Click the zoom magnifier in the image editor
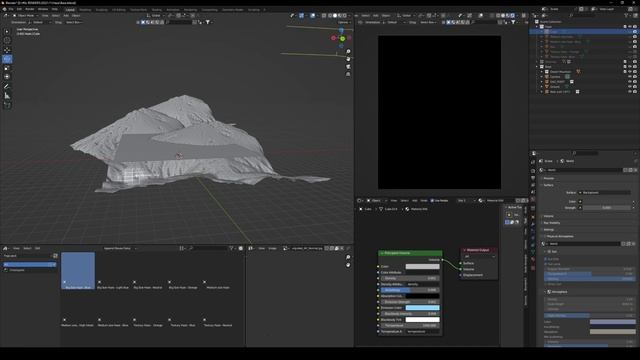The height and width of the screenshot is (360, 640). [x=348, y=257]
